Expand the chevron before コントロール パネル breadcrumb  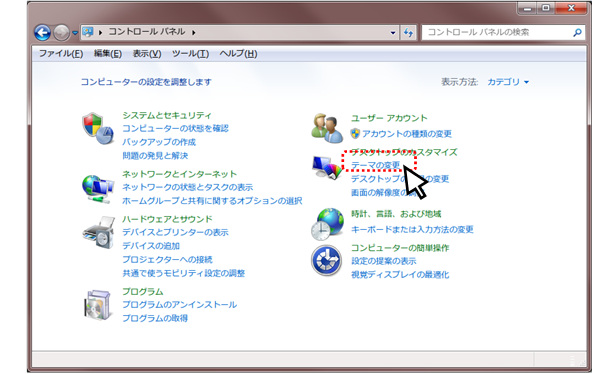coord(101,33)
